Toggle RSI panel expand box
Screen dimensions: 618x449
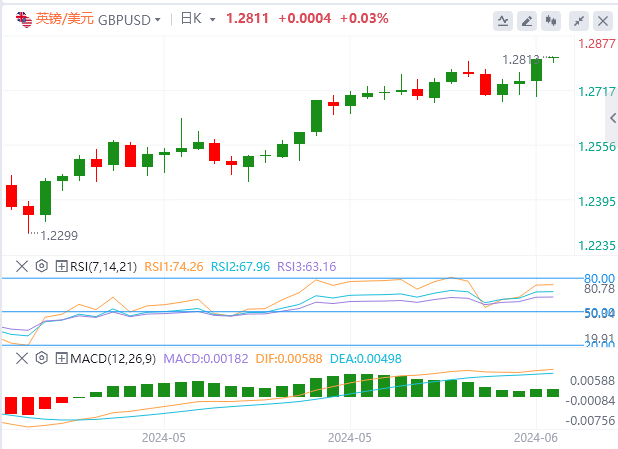coord(61,266)
